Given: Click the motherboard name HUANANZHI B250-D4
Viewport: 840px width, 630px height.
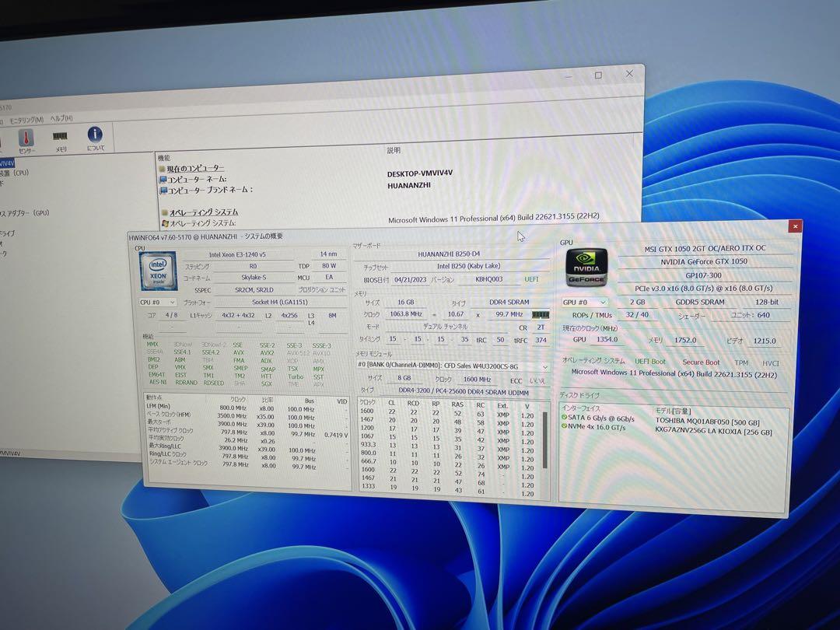Looking at the screenshot, I should click(450, 254).
